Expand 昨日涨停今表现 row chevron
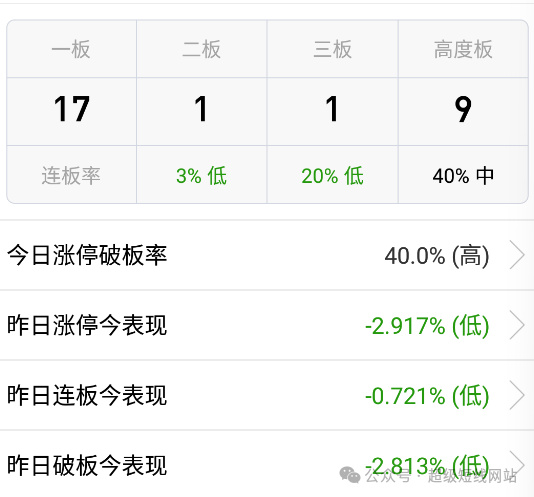Viewport: 534px width, 497px height. coord(517,325)
